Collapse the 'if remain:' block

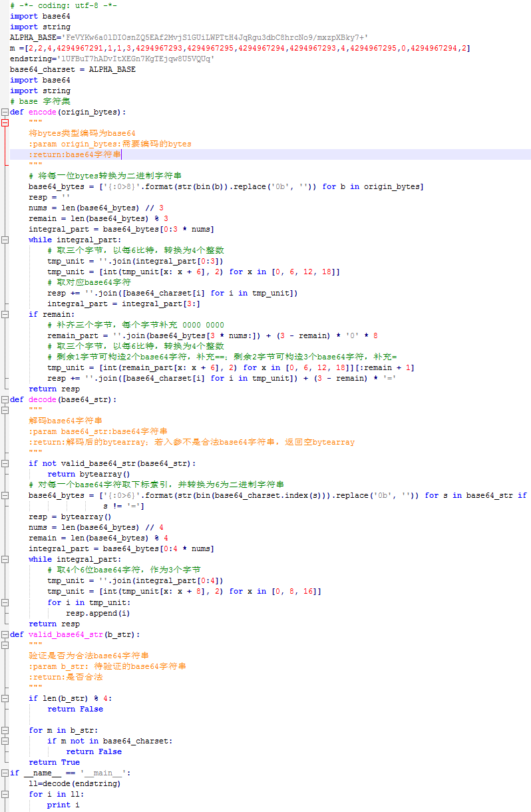tap(5, 314)
